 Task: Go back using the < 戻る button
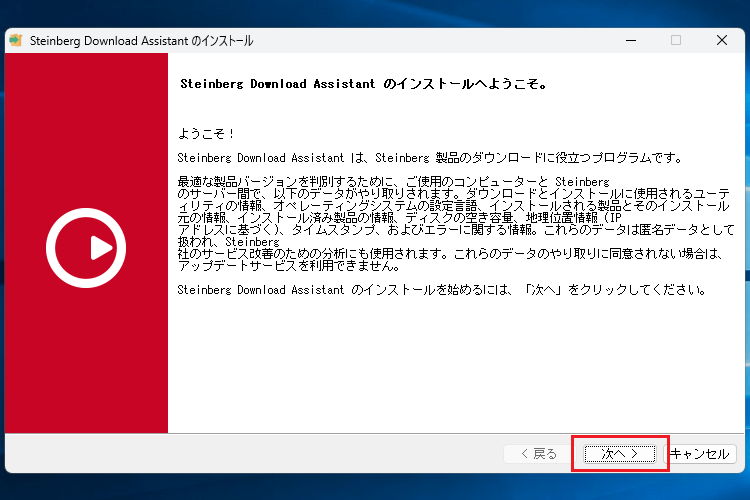click(538, 454)
